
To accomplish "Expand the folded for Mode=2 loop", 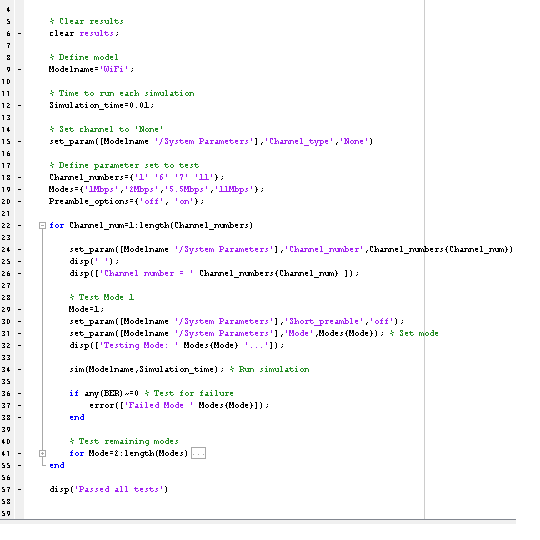I will (x=42, y=454).
